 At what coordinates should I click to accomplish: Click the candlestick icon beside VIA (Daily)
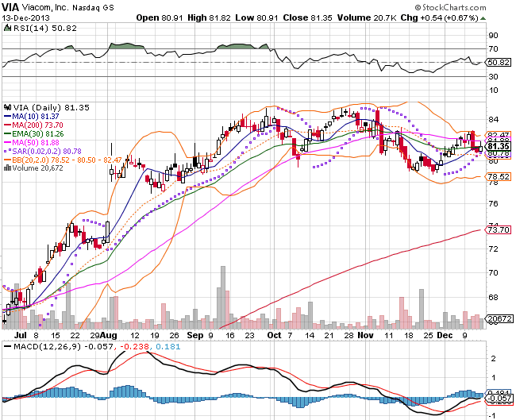[7, 108]
